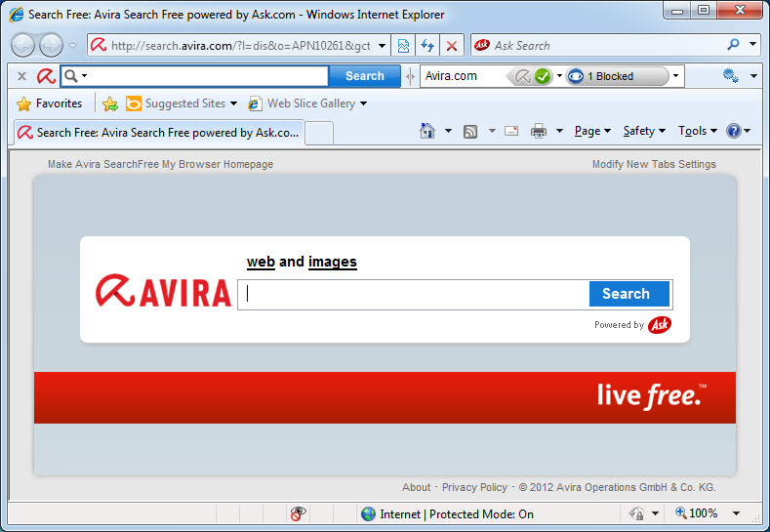Image resolution: width=770 pixels, height=532 pixels.
Task: Click the status bar security lock icon
Action: [x=637, y=513]
